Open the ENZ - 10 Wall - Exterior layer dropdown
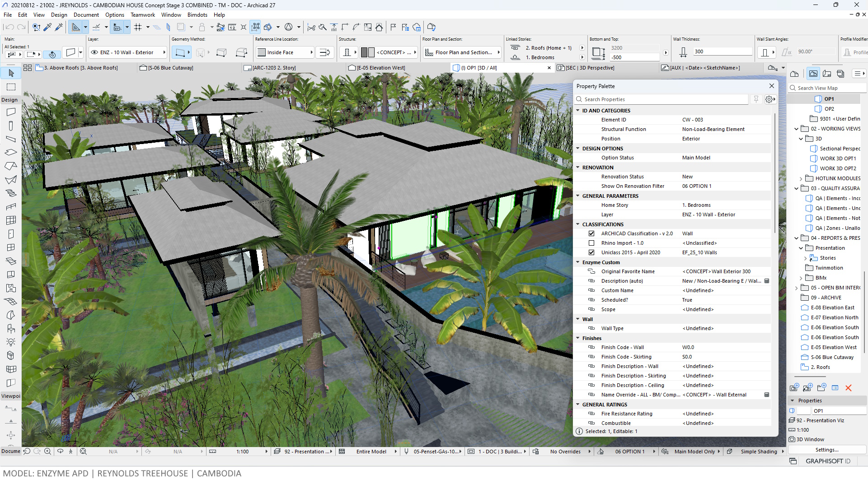This screenshot has height=480, width=868. [128, 53]
